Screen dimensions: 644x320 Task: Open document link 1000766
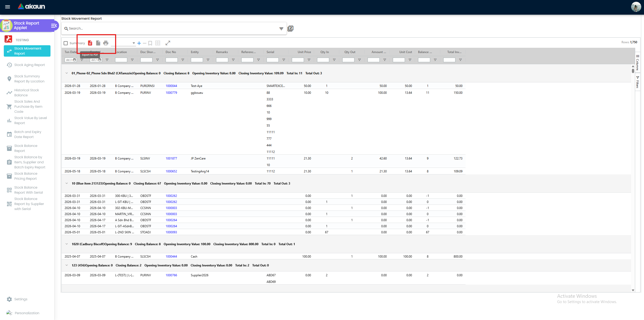tap(171, 275)
